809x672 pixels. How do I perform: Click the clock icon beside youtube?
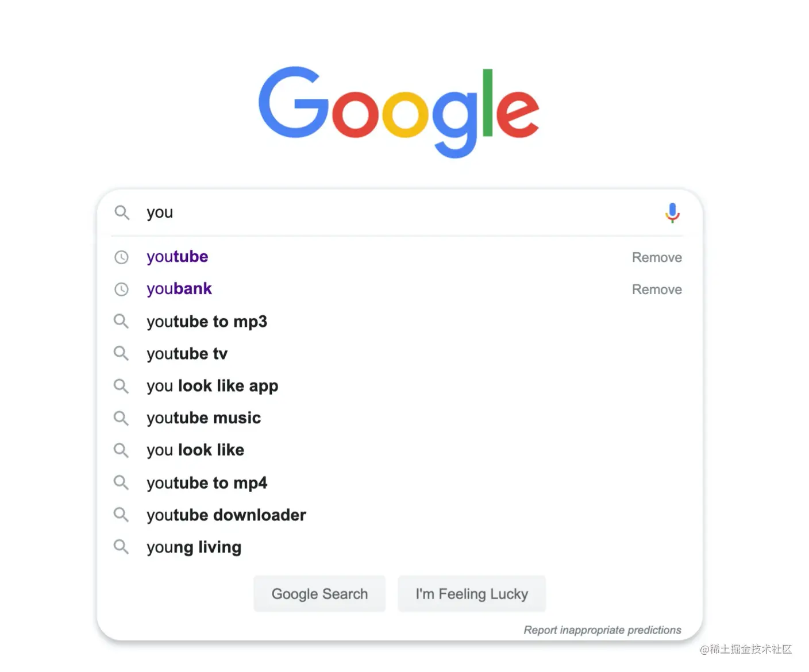tap(121, 257)
